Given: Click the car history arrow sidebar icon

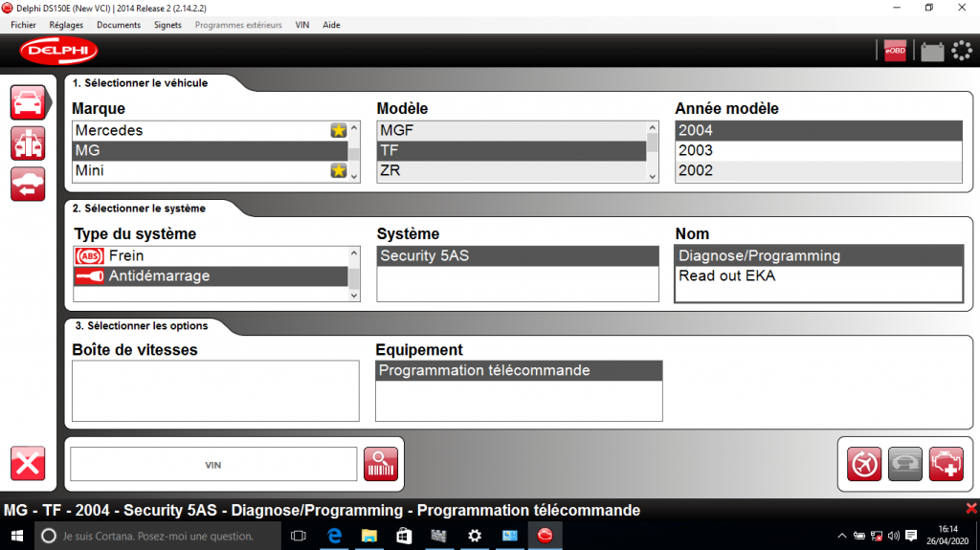Looking at the screenshot, I should 28,185.
